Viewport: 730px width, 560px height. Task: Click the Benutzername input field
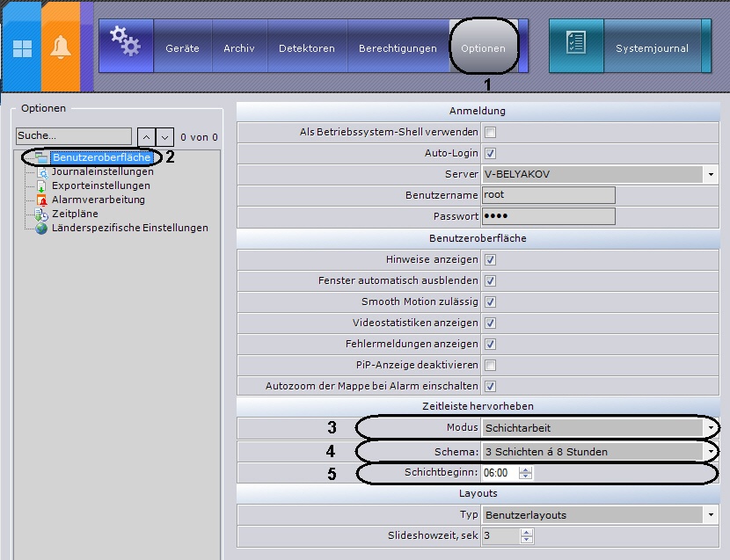pyautogui.click(x=549, y=195)
